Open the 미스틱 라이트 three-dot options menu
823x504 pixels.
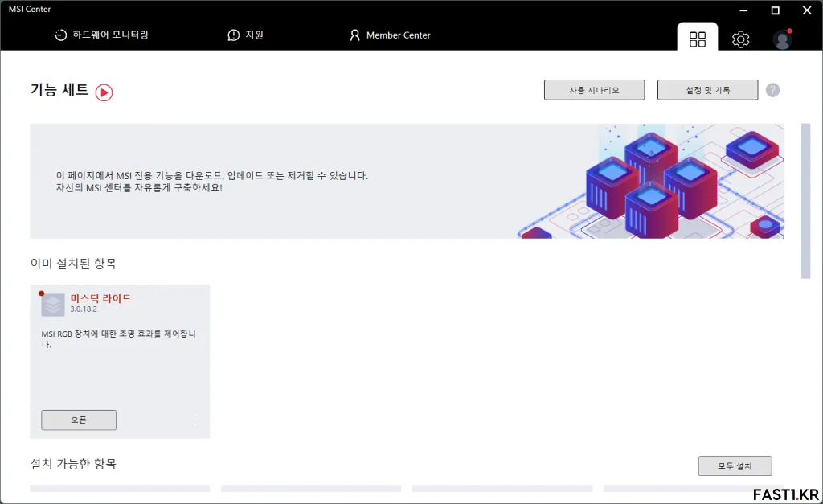click(194, 419)
